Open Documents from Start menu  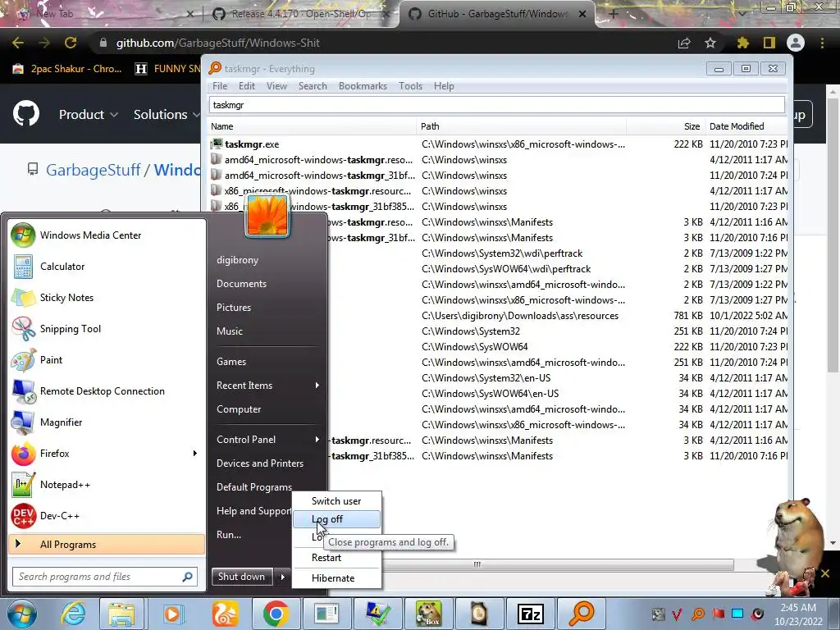tap(242, 283)
